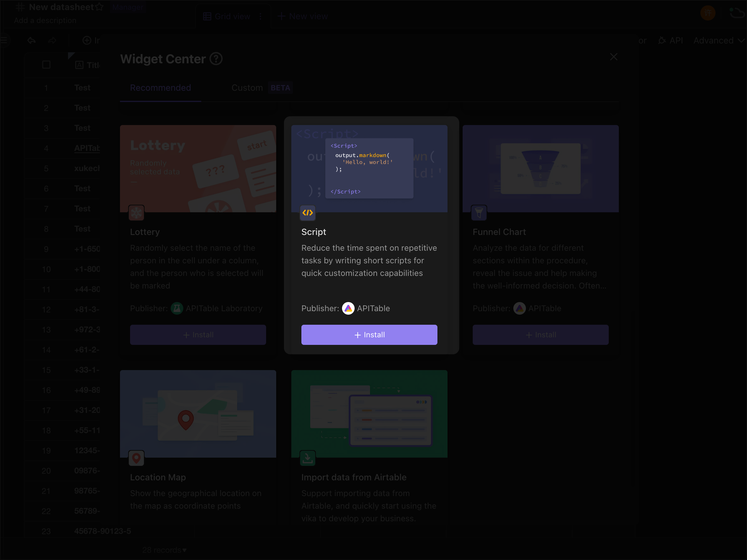Open the Funnel Chart preview image
747x560 pixels.
click(x=540, y=169)
